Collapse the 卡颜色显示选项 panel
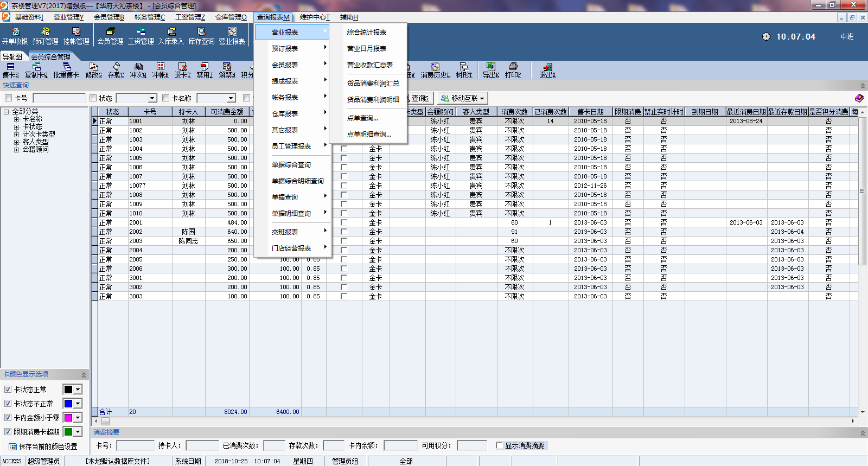Image resolution: width=868 pixels, height=466 pixels. pyautogui.click(x=84, y=375)
